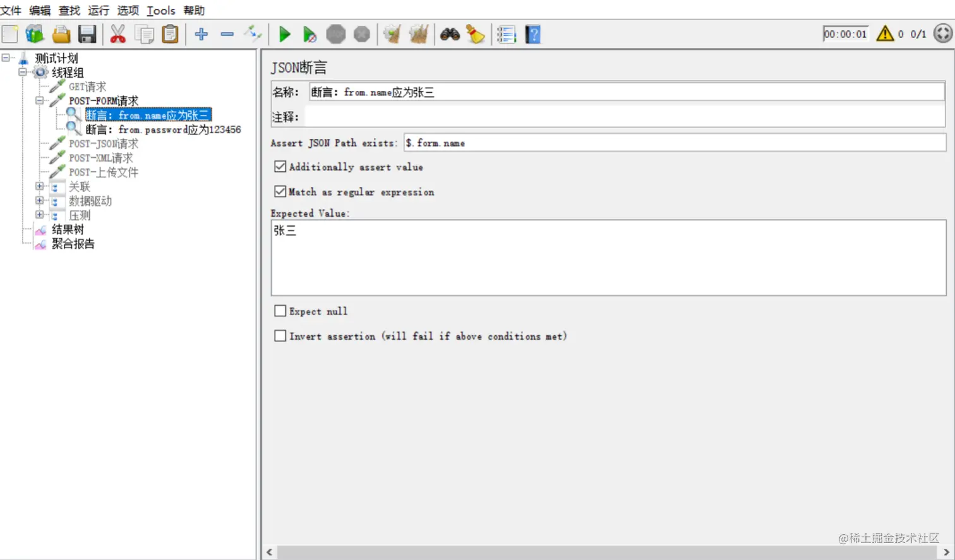
Task: Collapse the POST-FORM请求 tree node
Action: pyautogui.click(x=40, y=100)
